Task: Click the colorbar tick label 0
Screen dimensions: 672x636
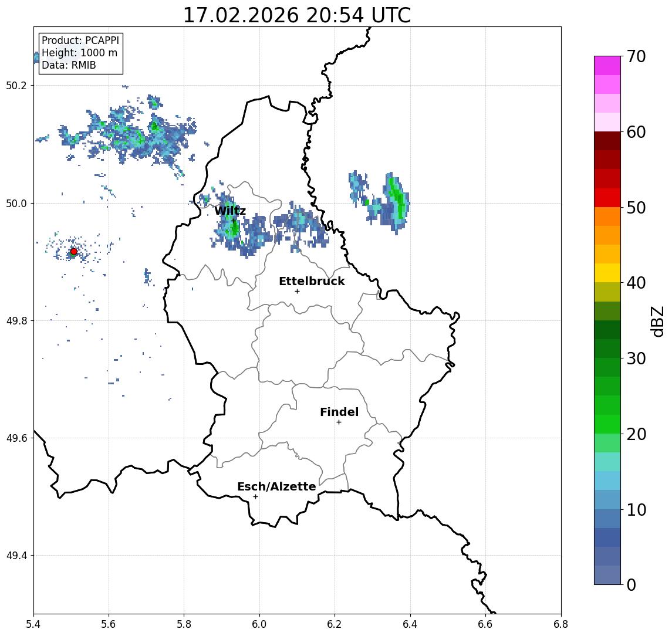Action: [632, 584]
